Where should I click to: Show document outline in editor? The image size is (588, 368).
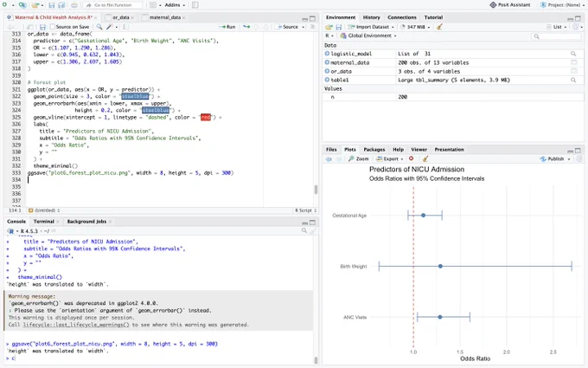pos(312,27)
